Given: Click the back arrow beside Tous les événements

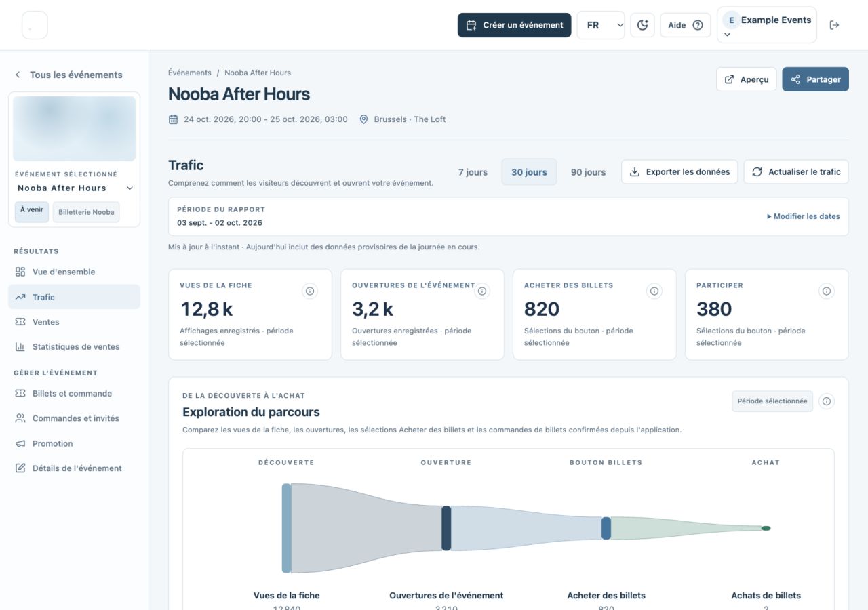Looking at the screenshot, I should pos(18,75).
